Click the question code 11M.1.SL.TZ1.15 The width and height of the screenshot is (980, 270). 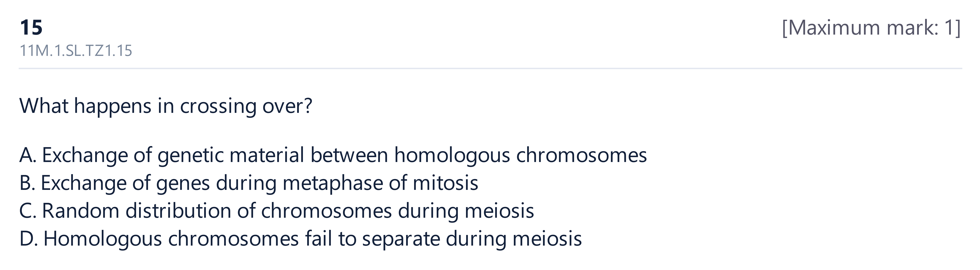click(76, 51)
